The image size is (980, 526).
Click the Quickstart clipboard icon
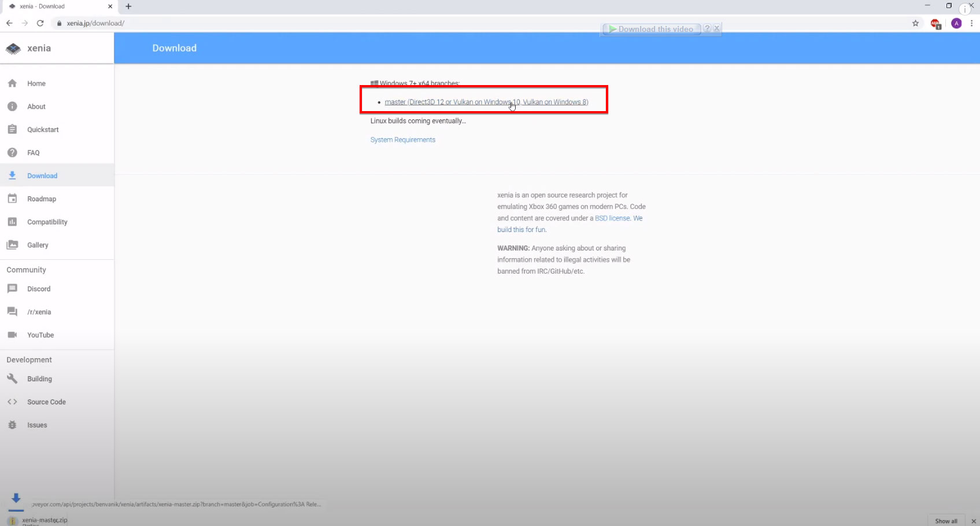coord(12,130)
